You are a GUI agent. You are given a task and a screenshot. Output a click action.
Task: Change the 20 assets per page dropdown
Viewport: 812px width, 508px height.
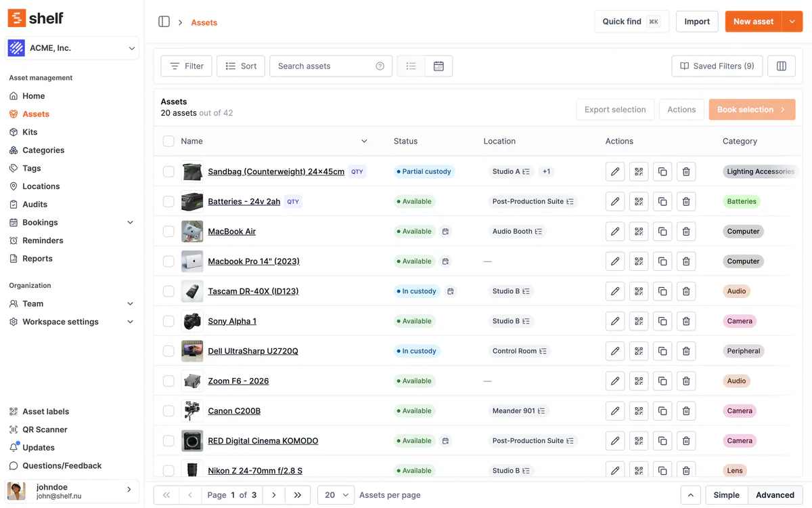(x=336, y=495)
